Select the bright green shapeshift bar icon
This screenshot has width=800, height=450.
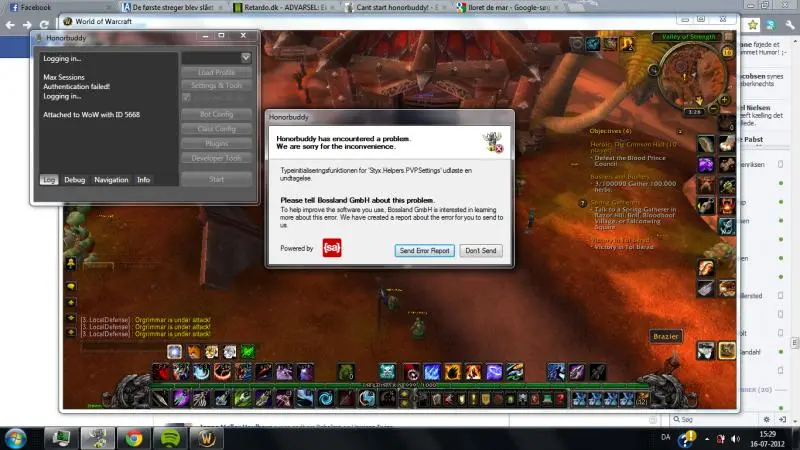[248, 352]
